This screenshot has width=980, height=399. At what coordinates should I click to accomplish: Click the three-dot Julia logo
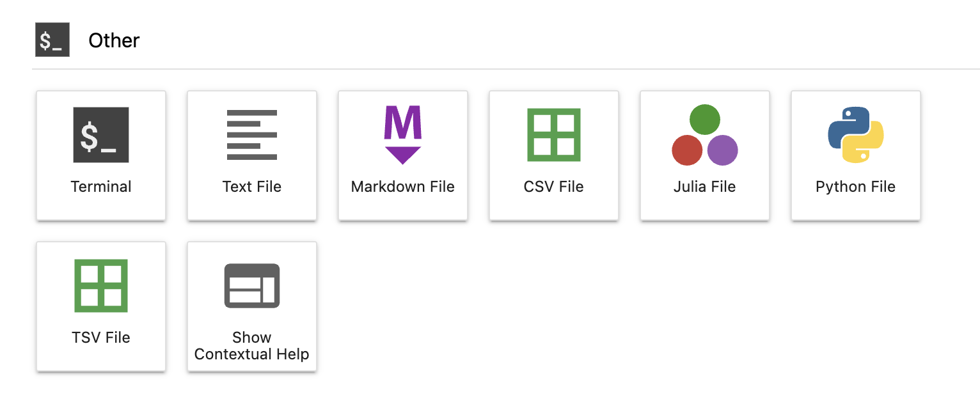coord(704,134)
